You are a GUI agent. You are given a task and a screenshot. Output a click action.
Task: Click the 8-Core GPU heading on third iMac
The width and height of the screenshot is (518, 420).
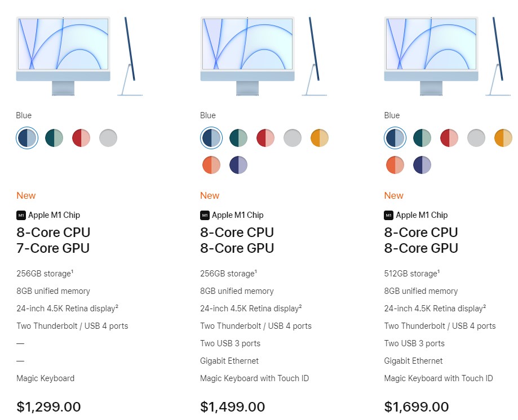421,248
